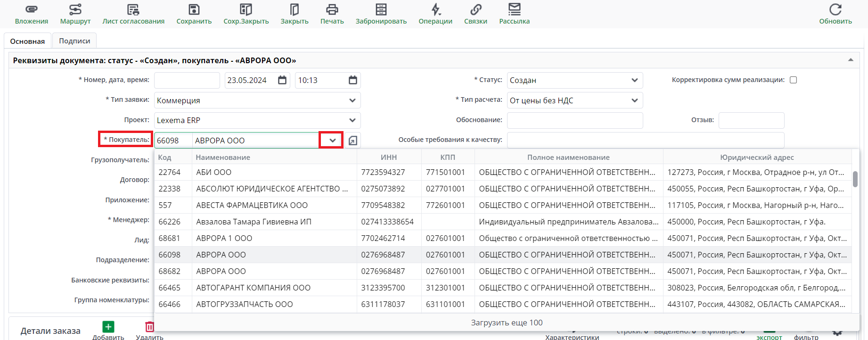Open the Тип расчета dropdown
The image size is (868, 340).
pos(634,100)
